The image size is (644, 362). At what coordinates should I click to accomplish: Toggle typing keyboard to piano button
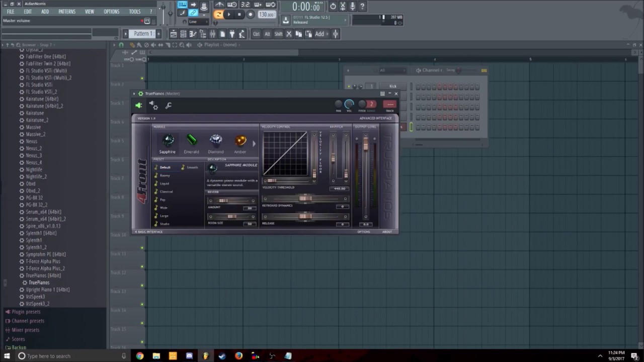point(182,5)
